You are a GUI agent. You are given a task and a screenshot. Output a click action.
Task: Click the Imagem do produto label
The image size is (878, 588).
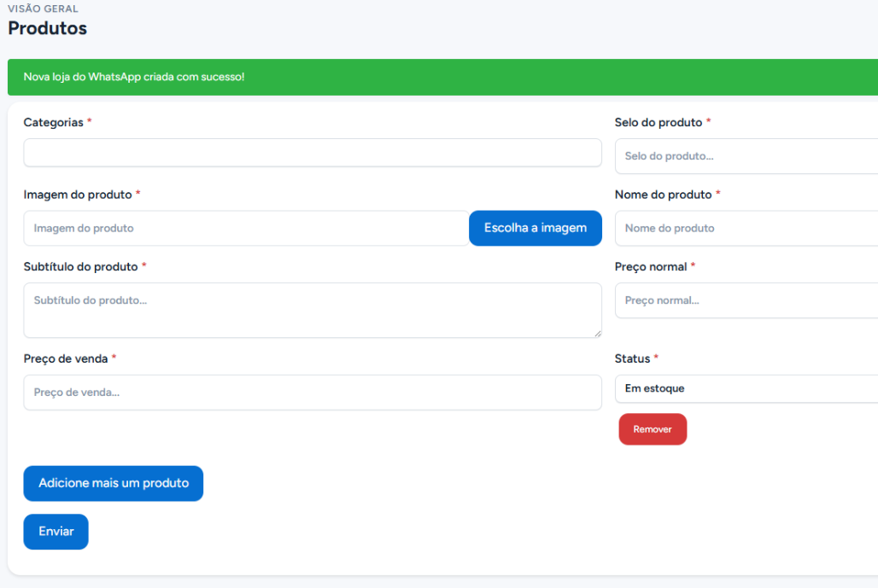(x=77, y=195)
